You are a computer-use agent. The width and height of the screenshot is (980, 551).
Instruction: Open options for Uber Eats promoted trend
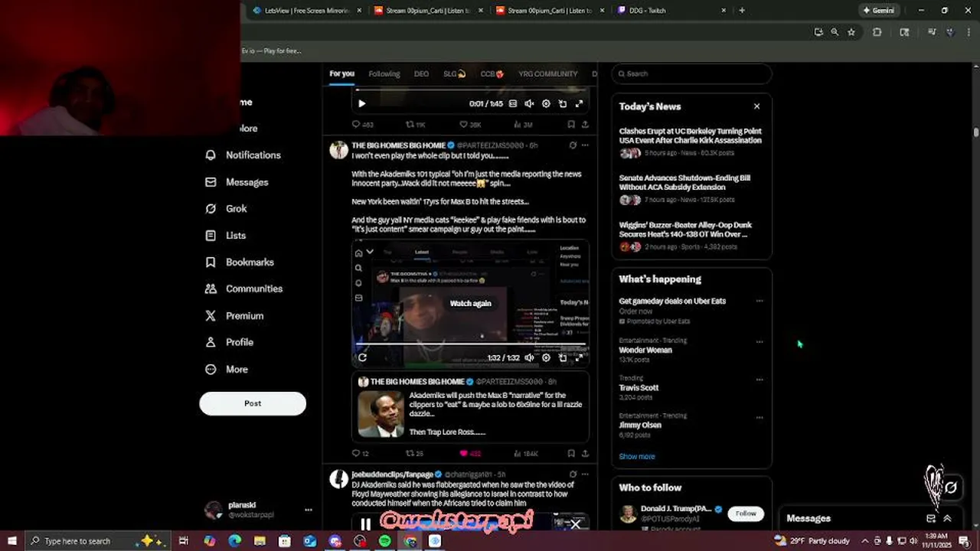tap(759, 301)
